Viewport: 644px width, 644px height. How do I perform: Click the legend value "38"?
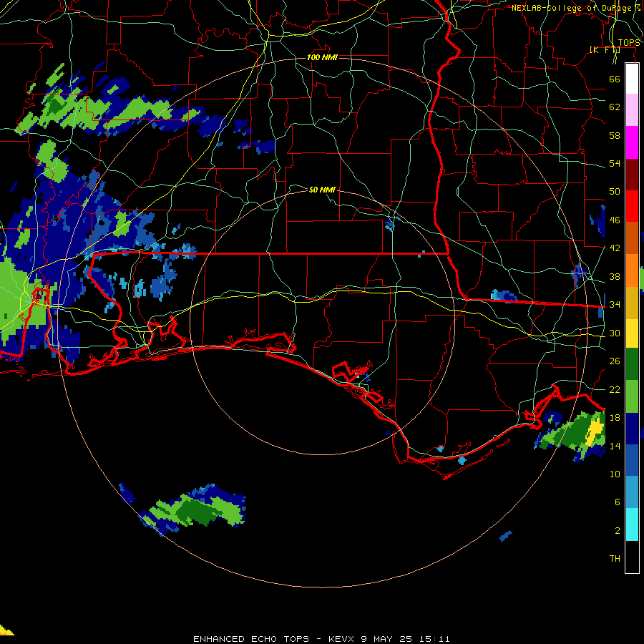click(x=615, y=276)
